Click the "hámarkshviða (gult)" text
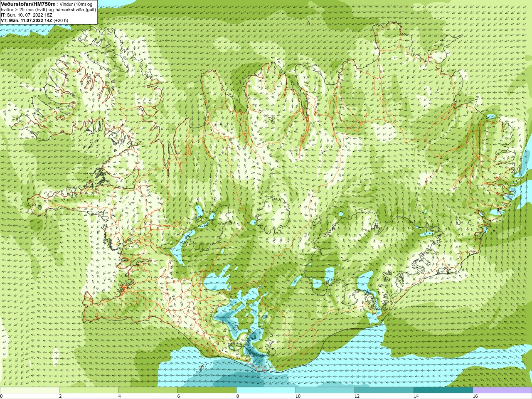This screenshot has width=532, height=399. (x=76, y=10)
